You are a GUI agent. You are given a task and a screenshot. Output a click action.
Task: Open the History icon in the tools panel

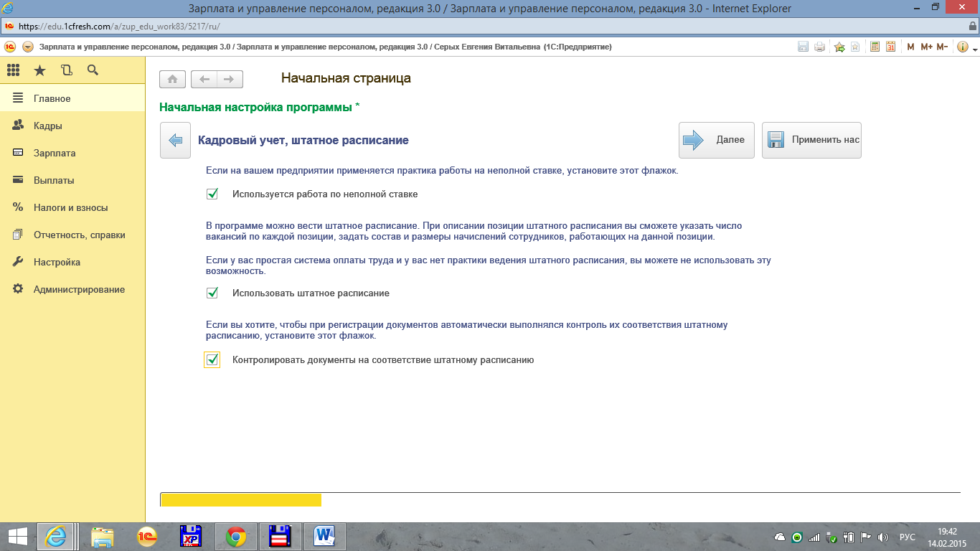pos(67,70)
